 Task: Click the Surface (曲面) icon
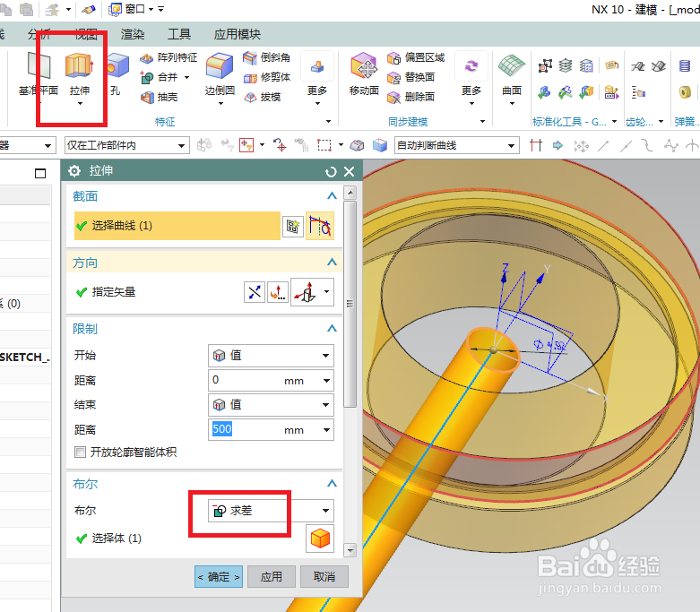(512, 67)
